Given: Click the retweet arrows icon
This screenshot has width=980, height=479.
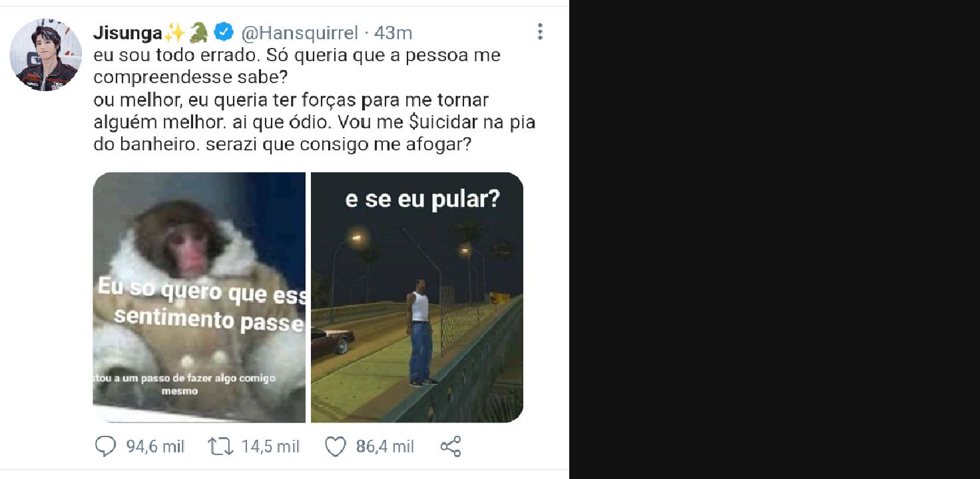Looking at the screenshot, I should click(x=221, y=446).
